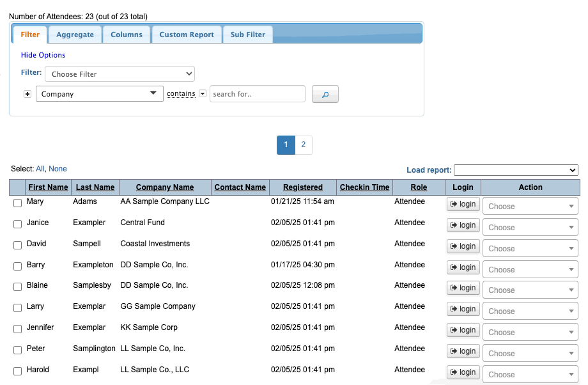Open the Action Choose dropdown for Janice Exampler
The width and height of the screenshot is (588, 385).
click(x=530, y=227)
